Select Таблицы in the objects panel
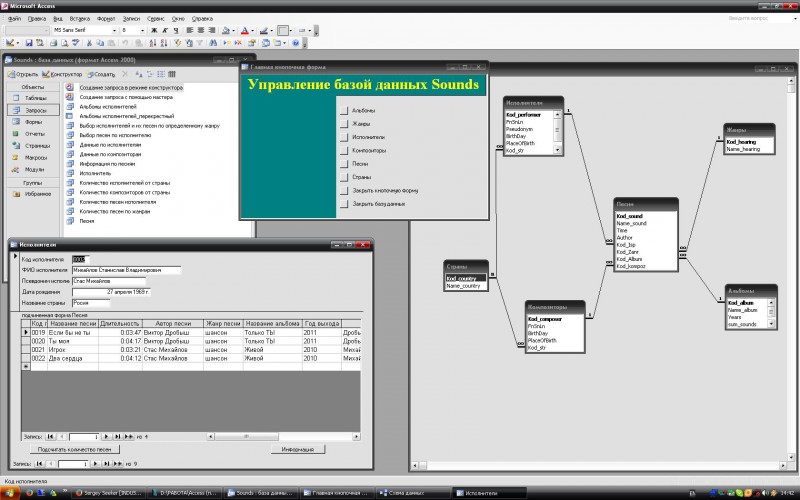800x500 pixels. 33,97
